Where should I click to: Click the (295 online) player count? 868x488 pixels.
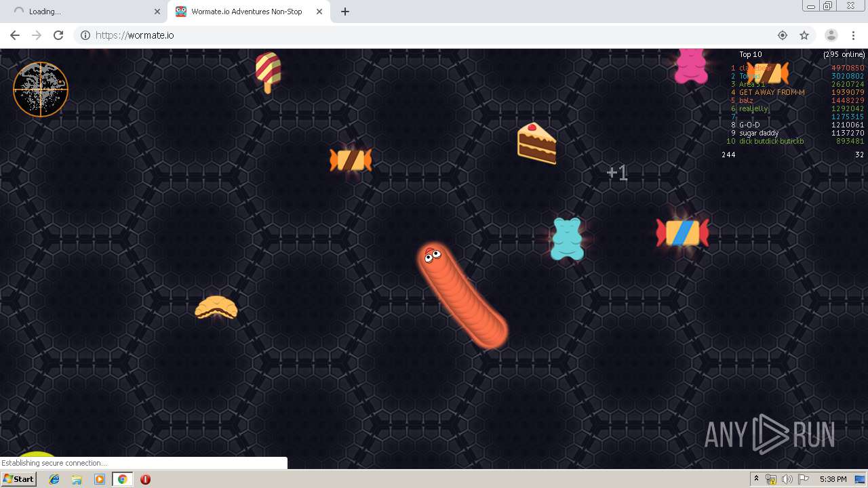click(844, 54)
